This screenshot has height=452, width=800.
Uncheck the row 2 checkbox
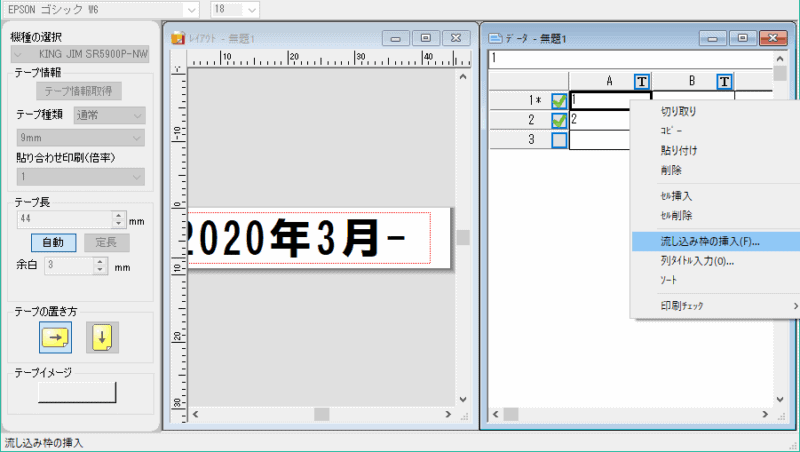[x=559, y=120]
